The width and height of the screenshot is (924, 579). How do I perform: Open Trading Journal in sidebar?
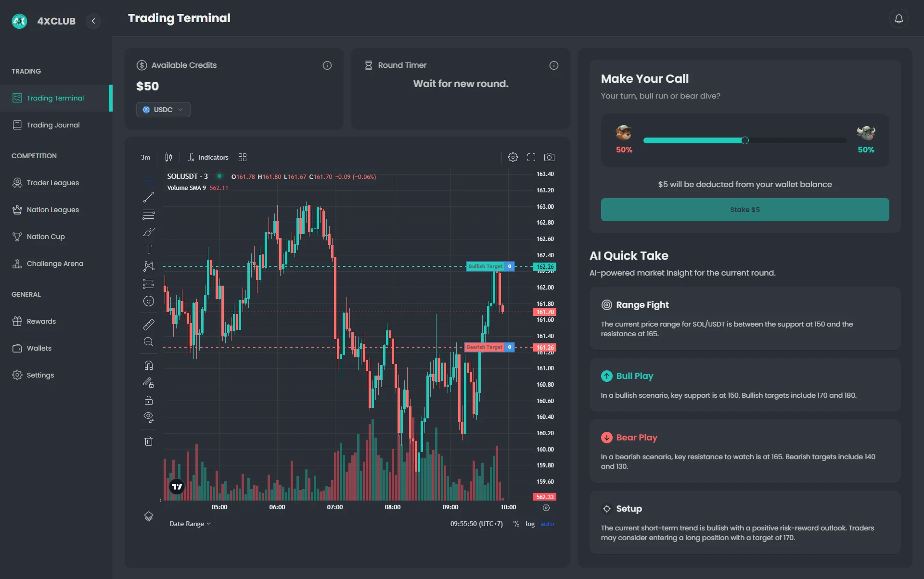[53, 125]
